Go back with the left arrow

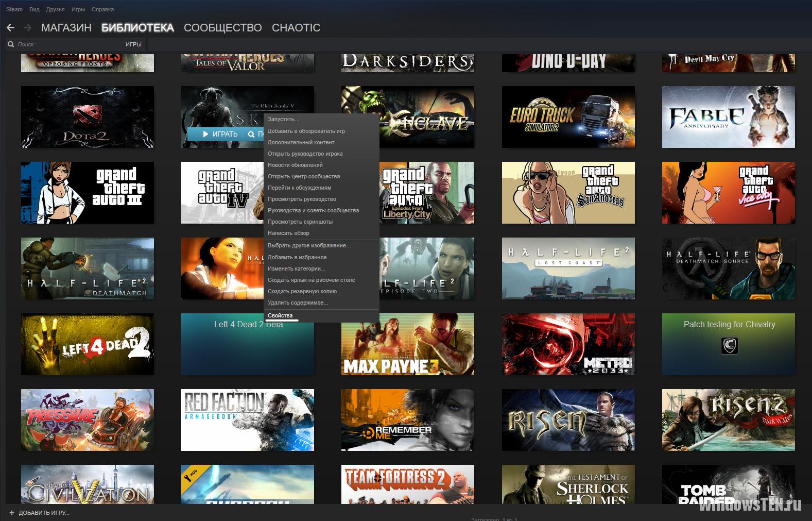click(10, 28)
